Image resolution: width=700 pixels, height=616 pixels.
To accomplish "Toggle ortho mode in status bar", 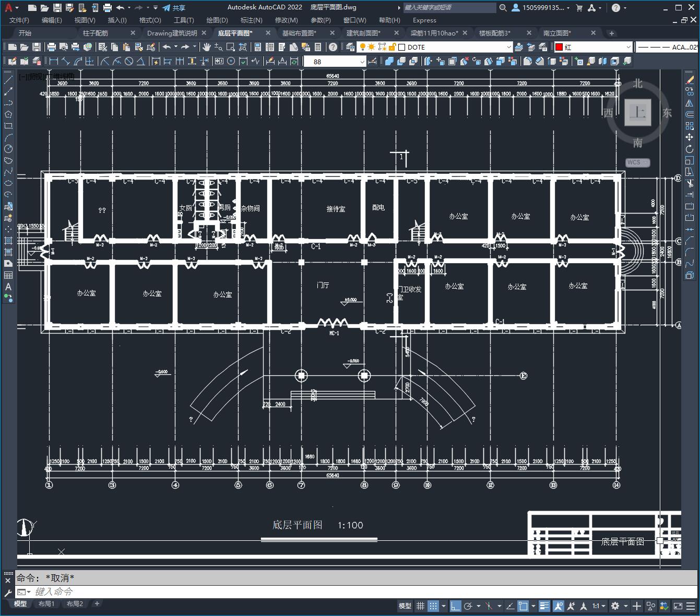I will 456,606.
